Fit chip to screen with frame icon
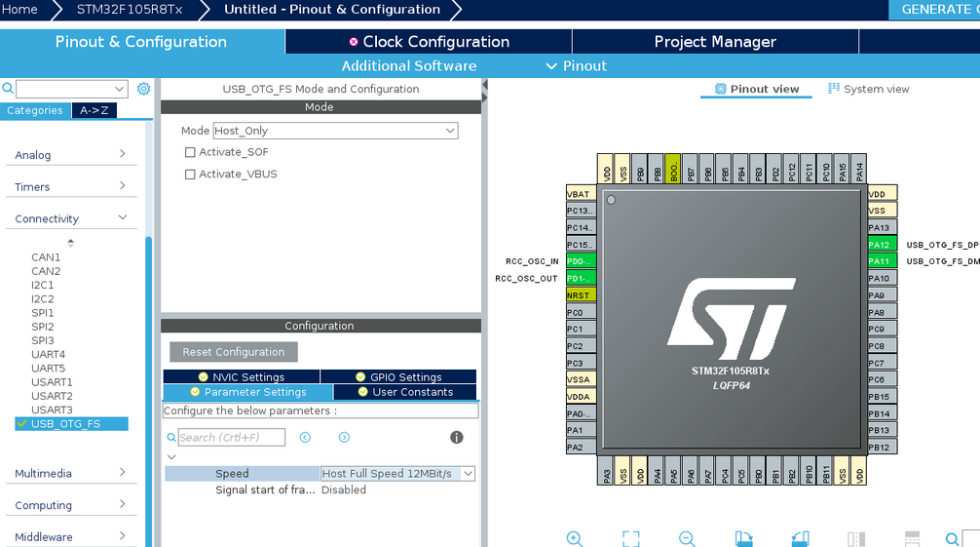 point(630,538)
